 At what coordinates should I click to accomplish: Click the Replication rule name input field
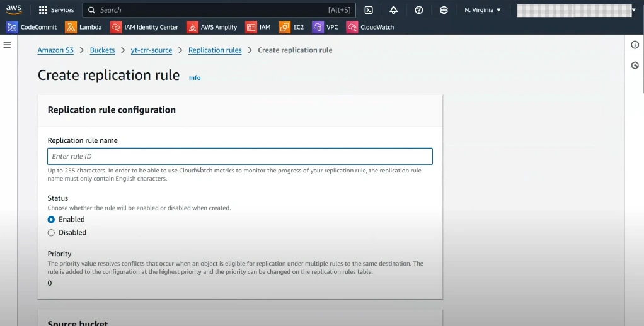[239, 157]
